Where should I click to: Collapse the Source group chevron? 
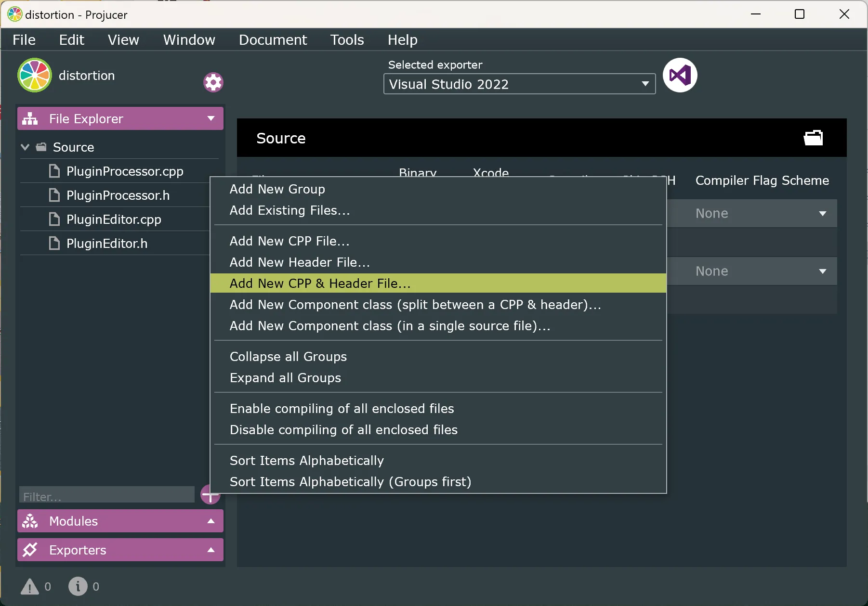tap(25, 147)
